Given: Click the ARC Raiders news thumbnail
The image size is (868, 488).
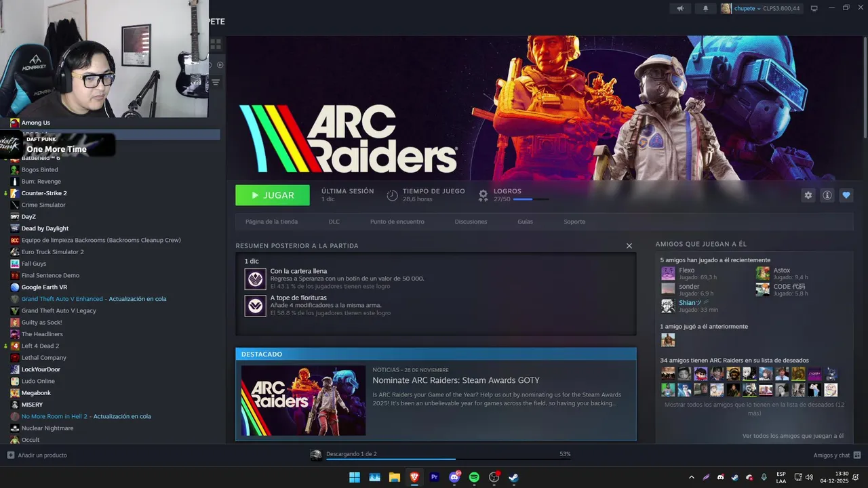Looking at the screenshot, I should pyautogui.click(x=303, y=401).
